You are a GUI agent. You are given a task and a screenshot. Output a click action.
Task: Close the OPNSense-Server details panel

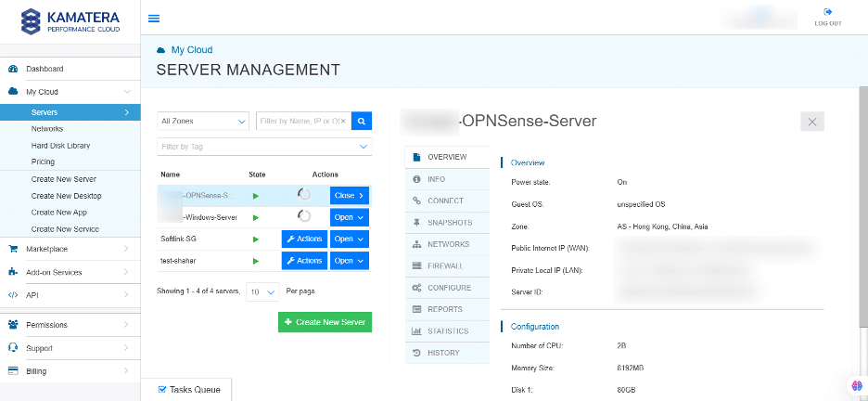point(812,122)
